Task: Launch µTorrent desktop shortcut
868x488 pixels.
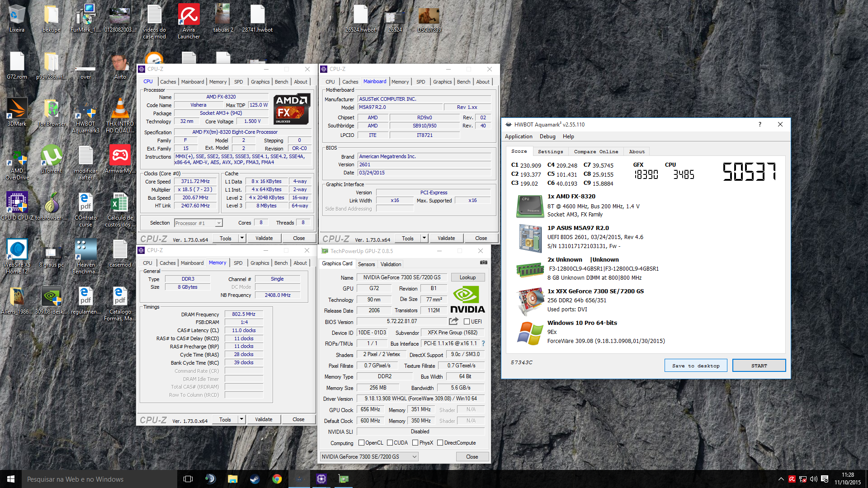Action: pyautogui.click(x=51, y=159)
